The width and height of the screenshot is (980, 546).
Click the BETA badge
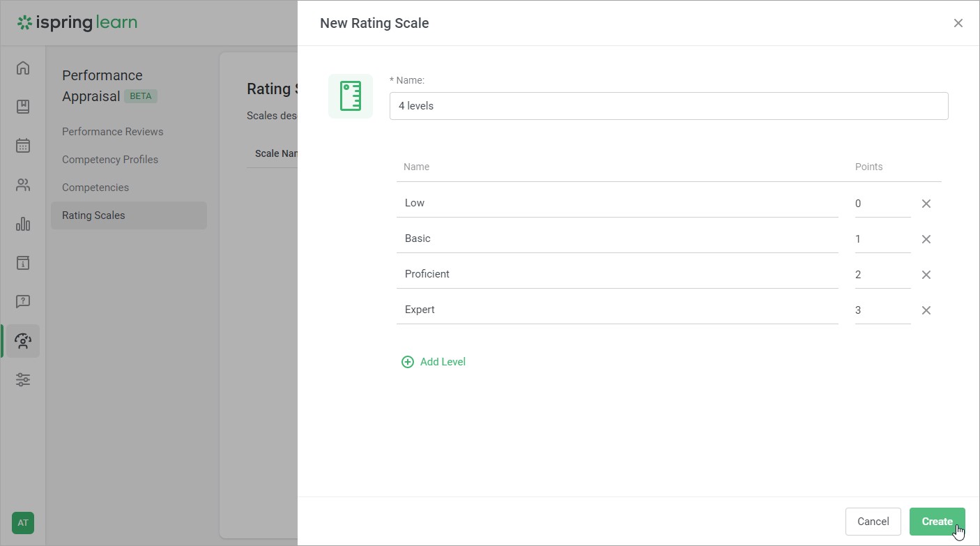(141, 96)
